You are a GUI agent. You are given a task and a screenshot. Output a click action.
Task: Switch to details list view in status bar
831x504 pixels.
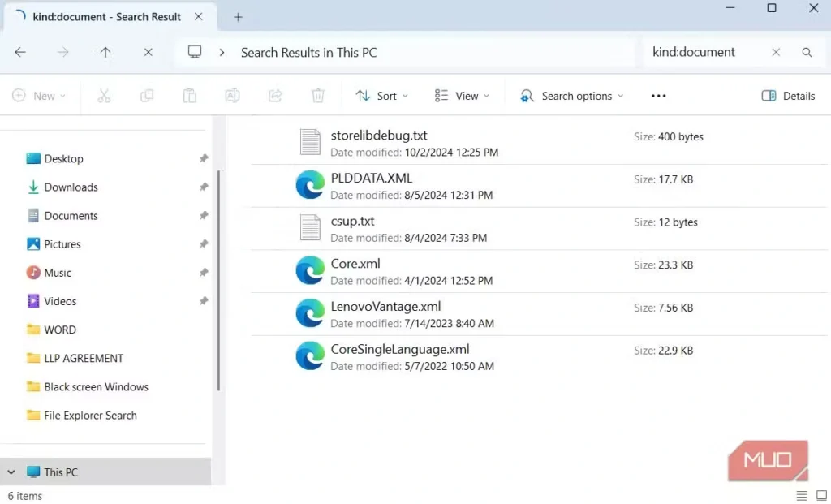coord(802,496)
